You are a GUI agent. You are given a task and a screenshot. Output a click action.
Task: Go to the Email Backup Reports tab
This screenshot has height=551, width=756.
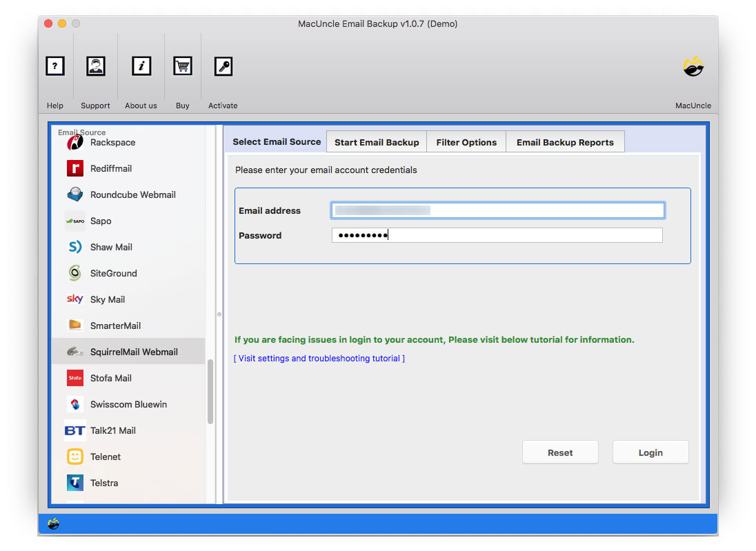coord(565,142)
